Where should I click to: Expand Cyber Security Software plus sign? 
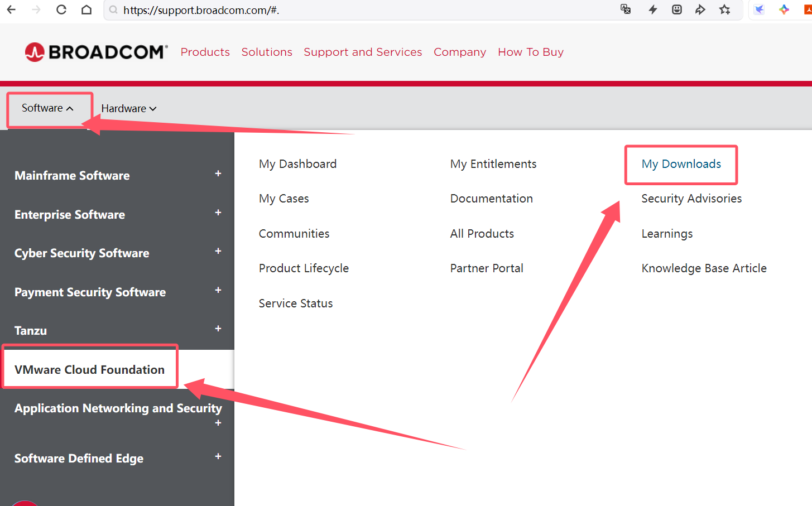pyautogui.click(x=218, y=251)
